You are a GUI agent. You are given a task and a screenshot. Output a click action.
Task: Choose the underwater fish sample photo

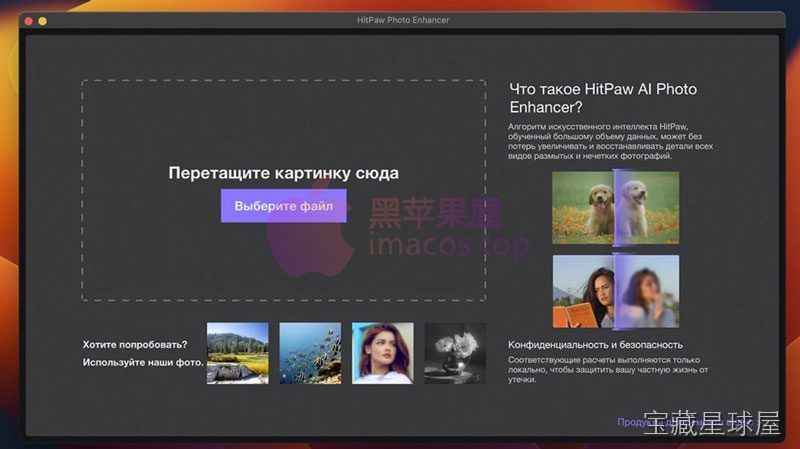(310, 353)
